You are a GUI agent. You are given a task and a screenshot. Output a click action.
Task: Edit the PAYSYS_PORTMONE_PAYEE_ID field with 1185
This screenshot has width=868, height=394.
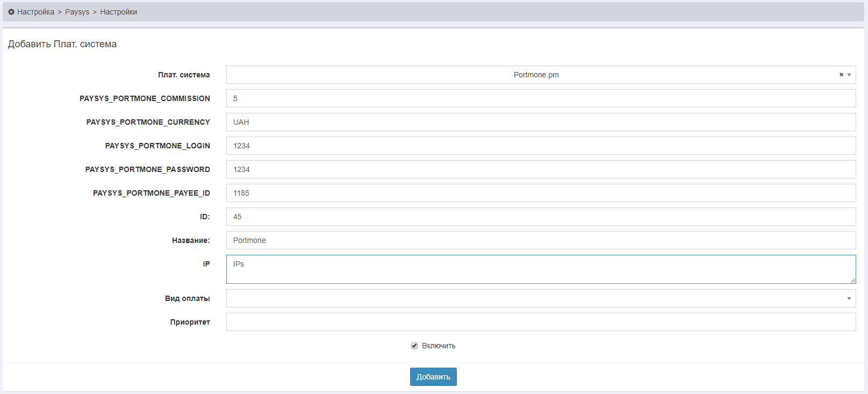[541, 193]
